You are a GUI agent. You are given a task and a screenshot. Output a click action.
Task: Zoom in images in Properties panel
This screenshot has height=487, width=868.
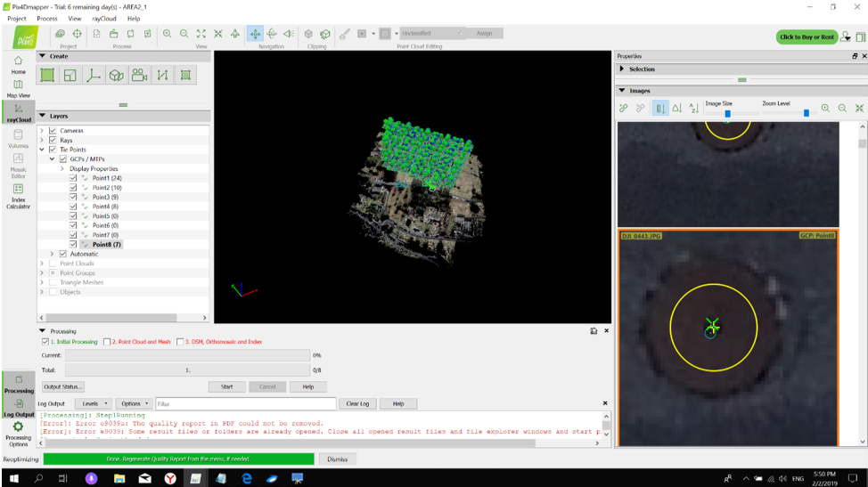point(825,109)
